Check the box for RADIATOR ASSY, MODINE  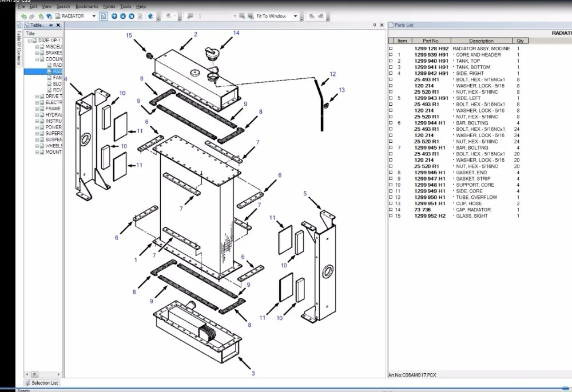point(391,49)
